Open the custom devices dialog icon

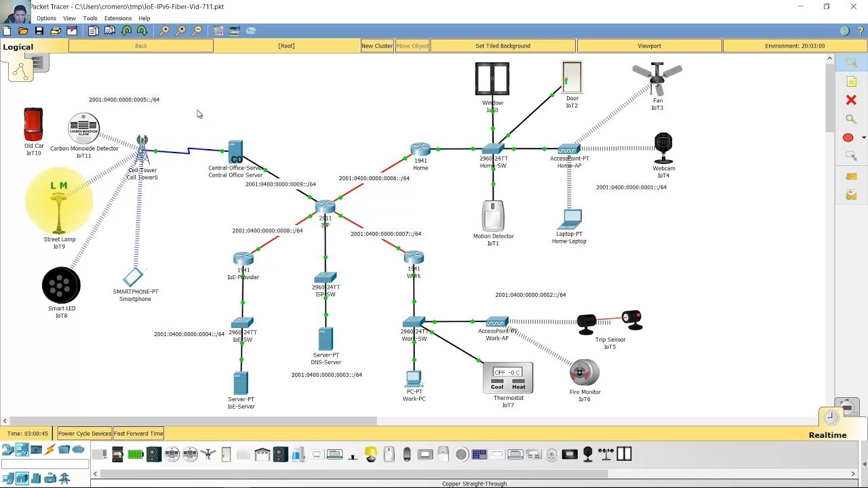point(235,30)
